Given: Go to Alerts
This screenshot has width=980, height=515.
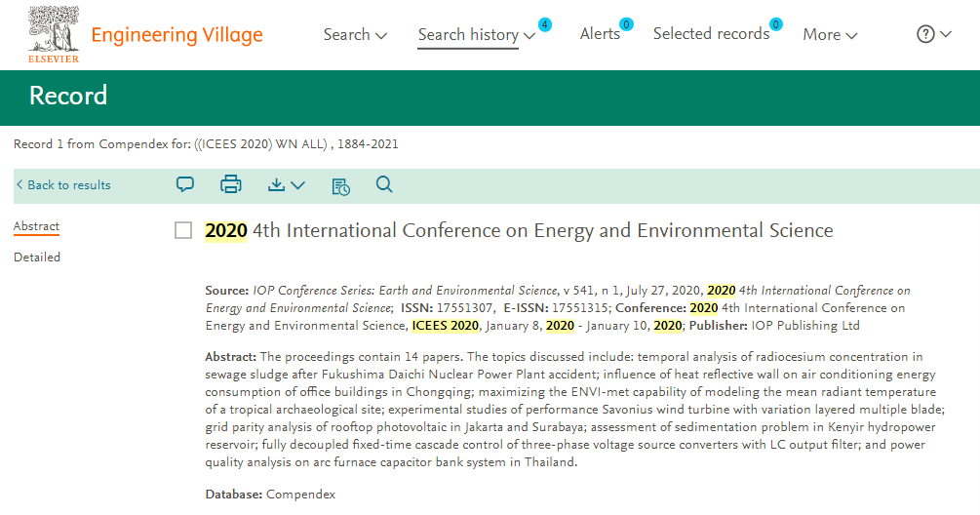Looking at the screenshot, I should coord(600,34).
